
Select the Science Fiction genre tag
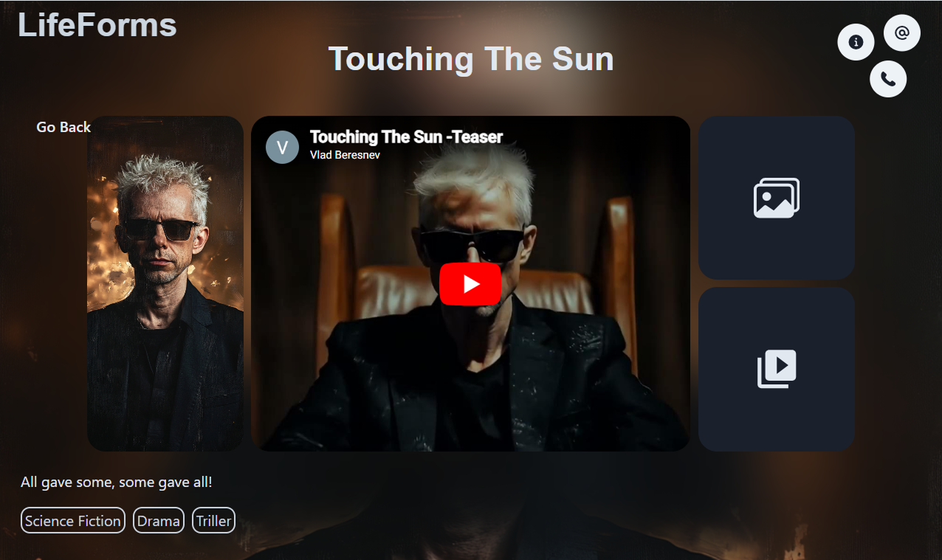coord(73,520)
